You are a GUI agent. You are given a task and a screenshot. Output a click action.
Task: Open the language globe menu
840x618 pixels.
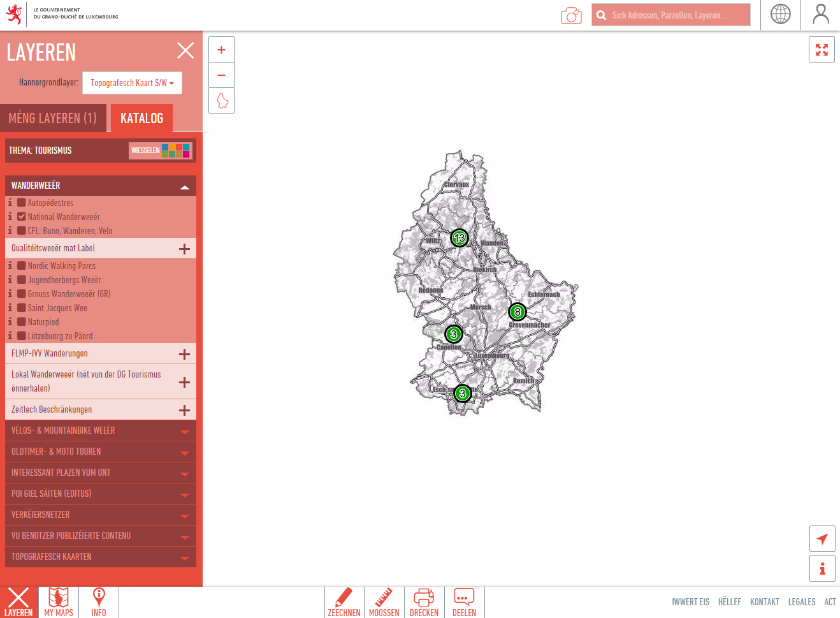tap(780, 14)
